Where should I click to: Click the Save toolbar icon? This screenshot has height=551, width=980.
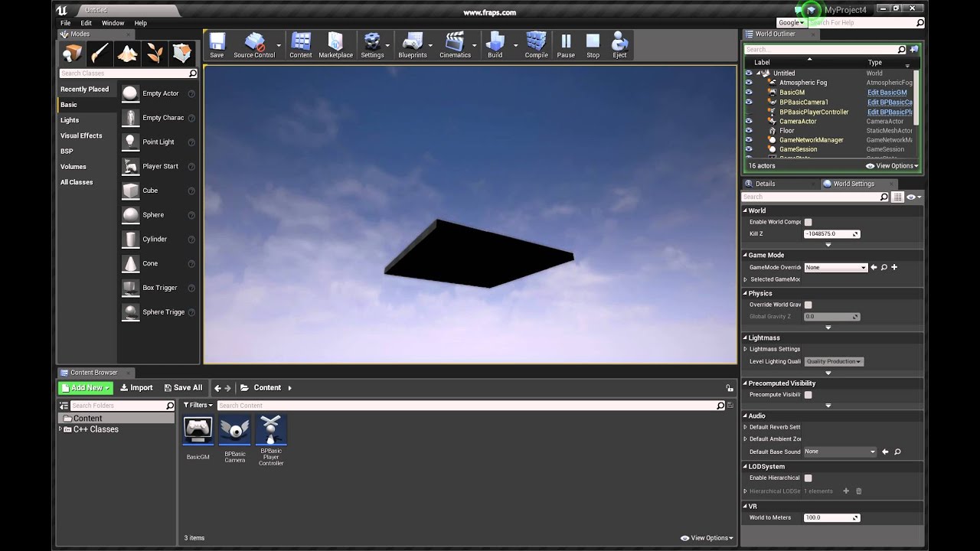[217, 45]
